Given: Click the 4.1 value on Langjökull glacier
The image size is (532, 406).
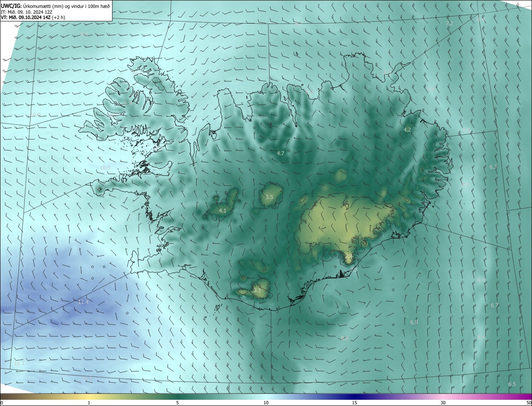Looking at the screenshot, I should pos(222,210).
